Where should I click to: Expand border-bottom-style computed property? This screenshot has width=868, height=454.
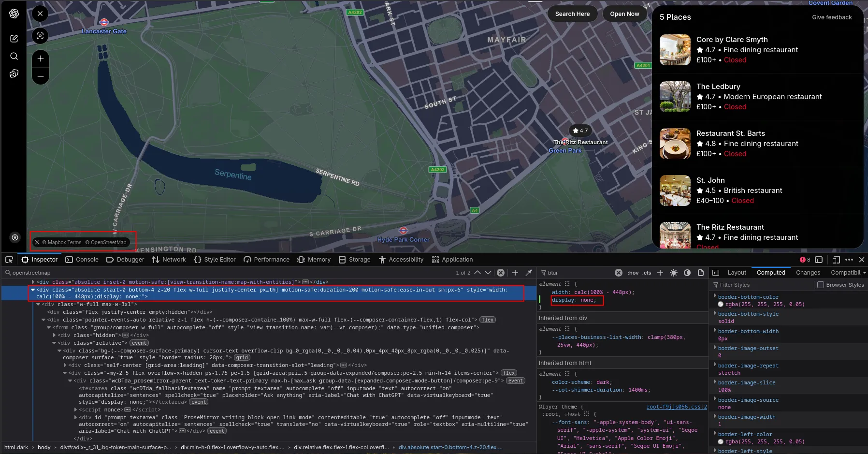(x=715, y=313)
